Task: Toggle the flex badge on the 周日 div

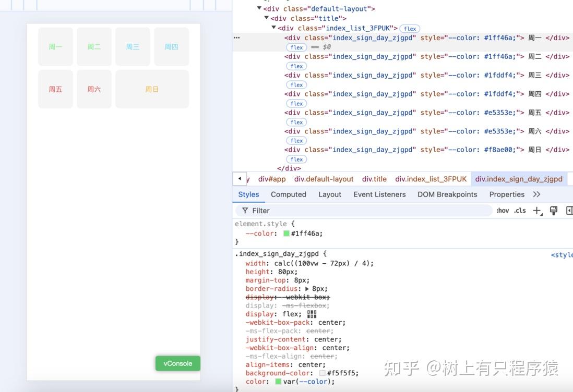Action: tap(296, 159)
